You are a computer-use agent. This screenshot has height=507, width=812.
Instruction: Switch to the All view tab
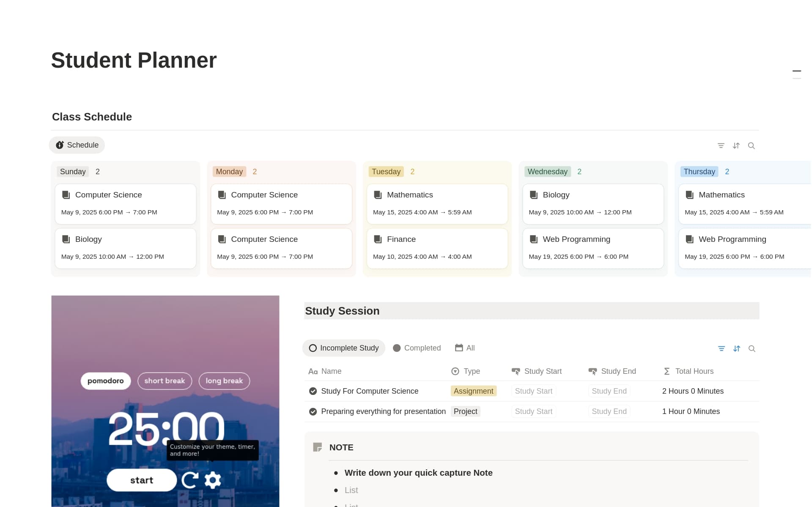(465, 348)
